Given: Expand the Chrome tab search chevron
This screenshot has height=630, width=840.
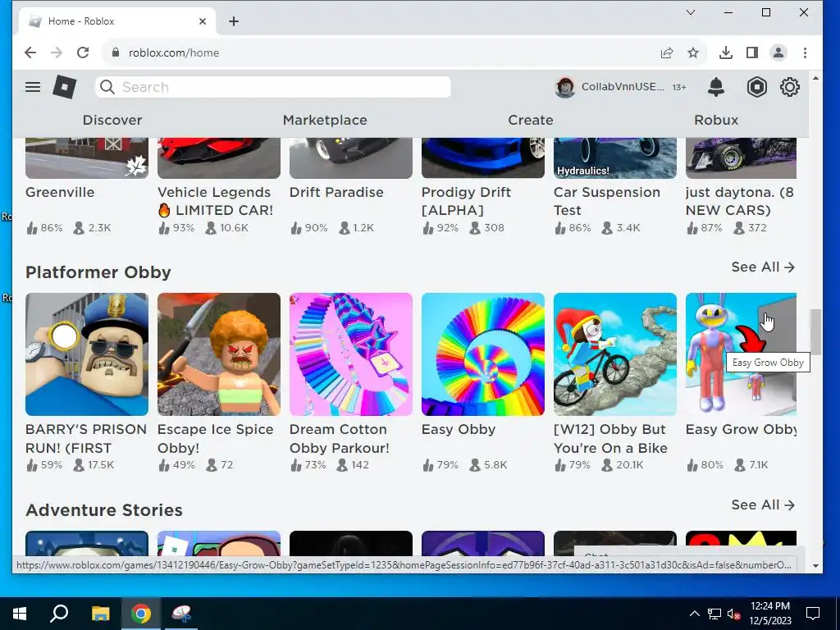Looking at the screenshot, I should click(x=691, y=12).
